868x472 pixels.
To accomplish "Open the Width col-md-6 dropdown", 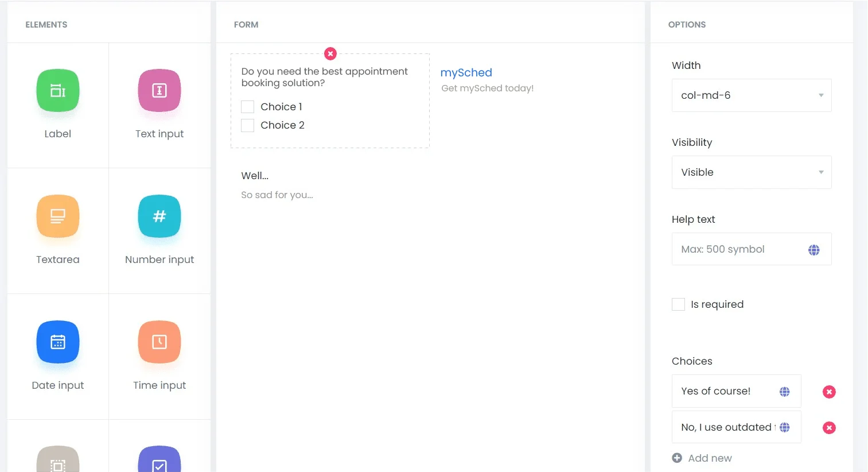I will 752,95.
